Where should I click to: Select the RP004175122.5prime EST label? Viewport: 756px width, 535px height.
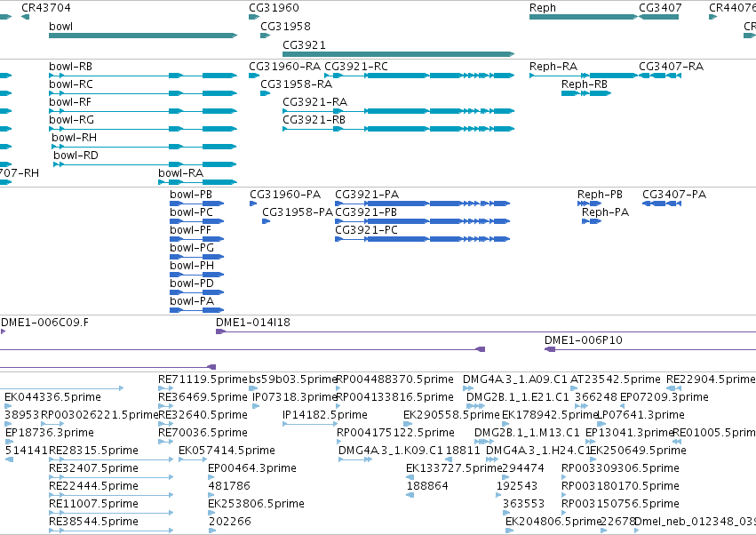396,433
